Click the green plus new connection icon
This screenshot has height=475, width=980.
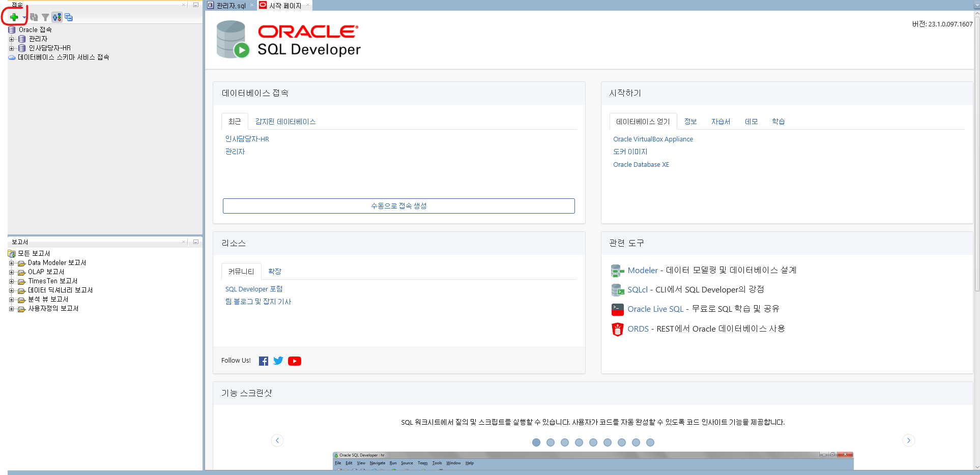coord(14,17)
